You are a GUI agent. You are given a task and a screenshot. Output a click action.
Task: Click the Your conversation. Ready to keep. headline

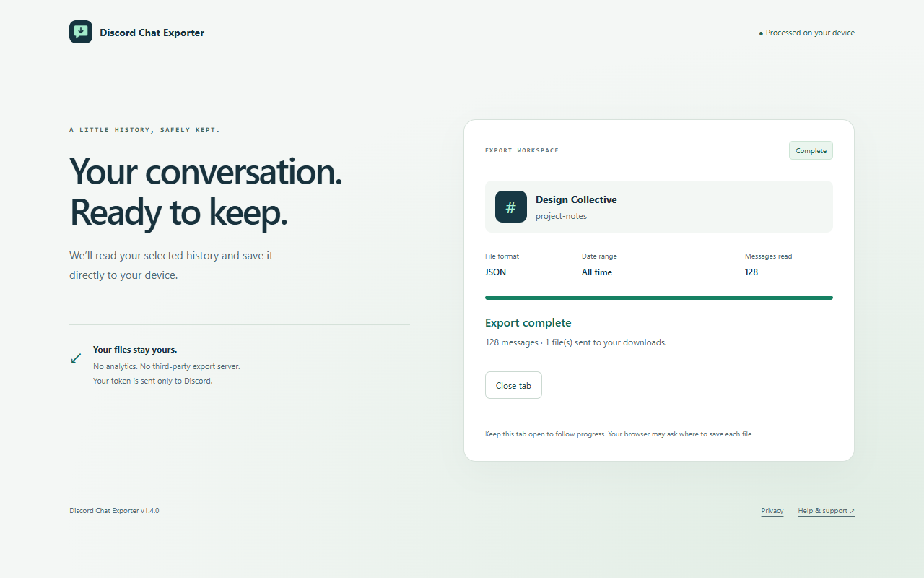click(206, 191)
